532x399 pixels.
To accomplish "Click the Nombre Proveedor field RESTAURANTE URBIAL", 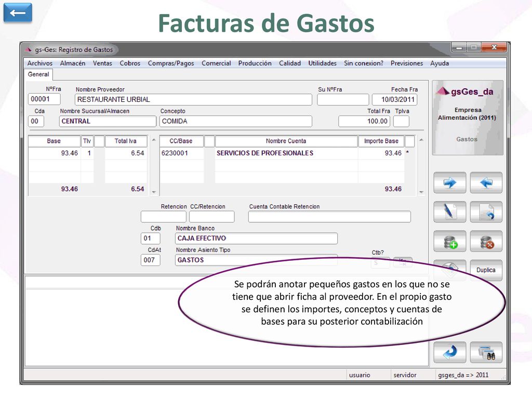I will pyautogui.click(x=193, y=99).
